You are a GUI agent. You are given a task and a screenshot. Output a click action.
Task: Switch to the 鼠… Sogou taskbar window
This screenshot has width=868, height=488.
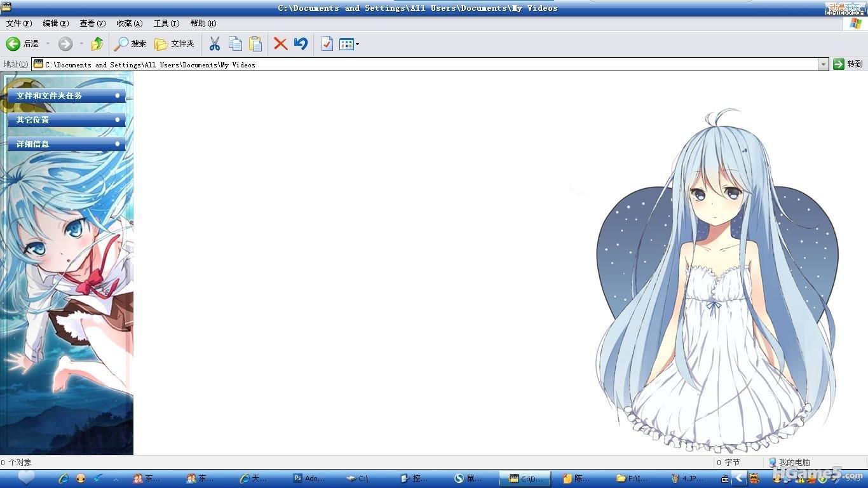(x=468, y=478)
